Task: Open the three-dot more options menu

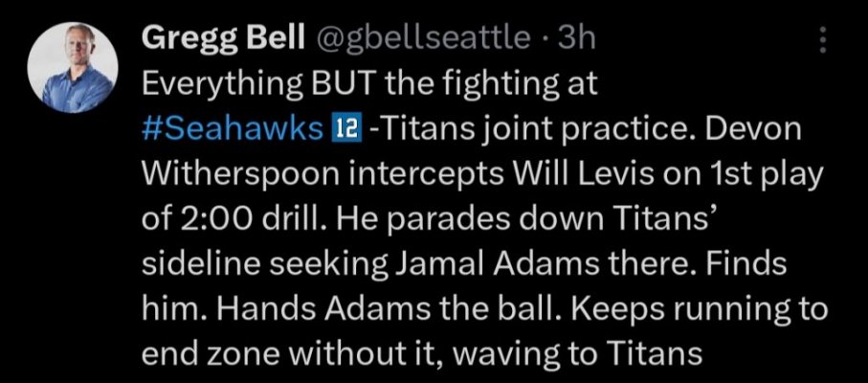Action: pos(823,41)
